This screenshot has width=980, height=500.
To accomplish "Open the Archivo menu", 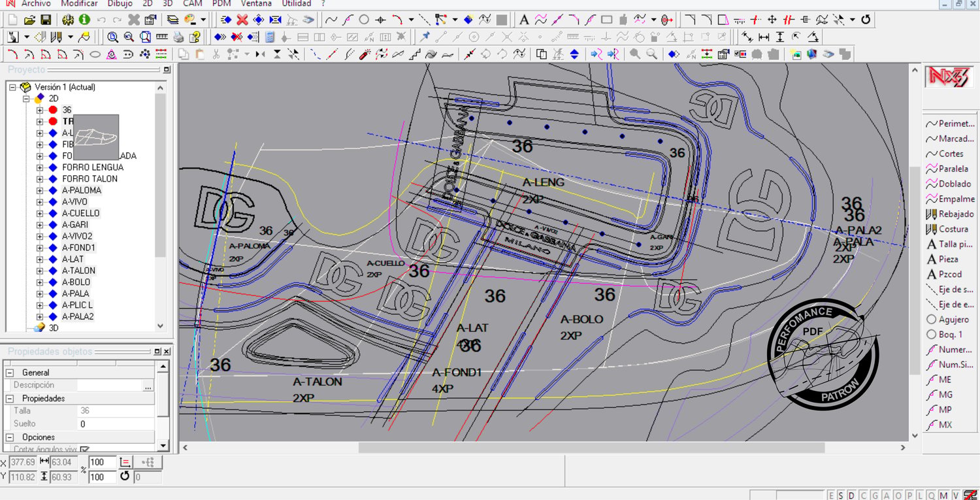I will click(x=36, y=3).
